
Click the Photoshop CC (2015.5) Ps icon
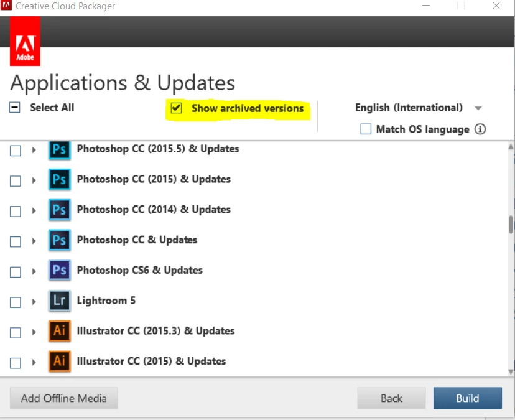tap(60, 150)
